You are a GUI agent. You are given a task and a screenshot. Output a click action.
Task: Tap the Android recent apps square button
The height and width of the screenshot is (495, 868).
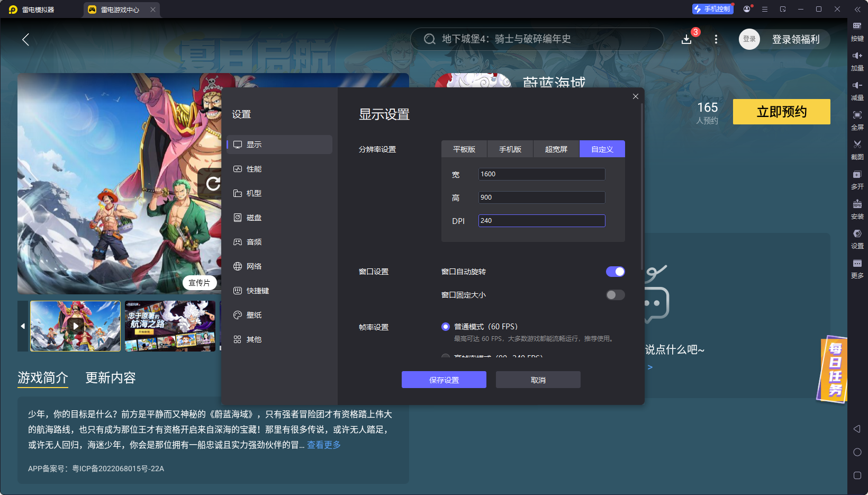[857, 475]
